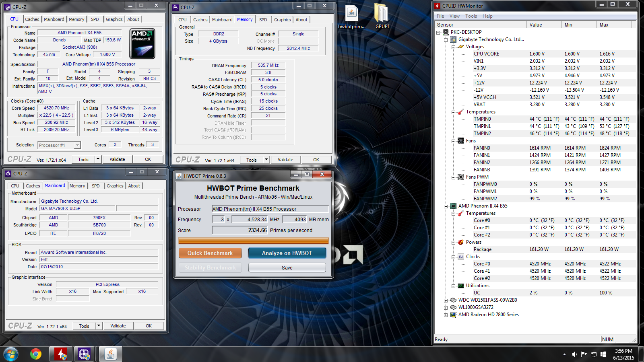This screenshot has height=362, width=644.
Task: Click the AMD Phenom II logo in CPU-Z
Action: [x=142, y=43]
